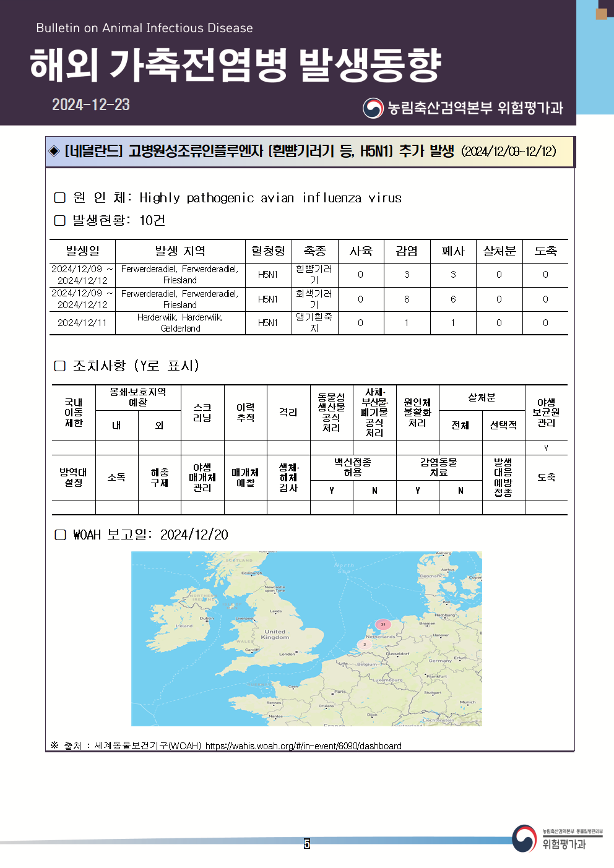Click the 이력 추적 measure header
The height and width of the screenshot is (868, 614).
click(246, 413)
